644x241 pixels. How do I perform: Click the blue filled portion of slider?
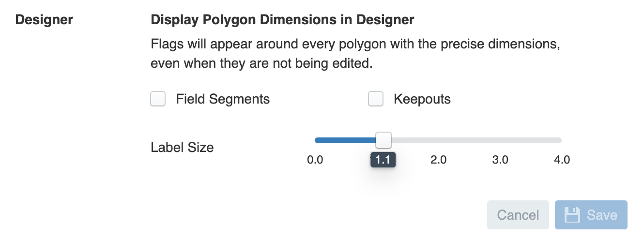click(345, 140)
